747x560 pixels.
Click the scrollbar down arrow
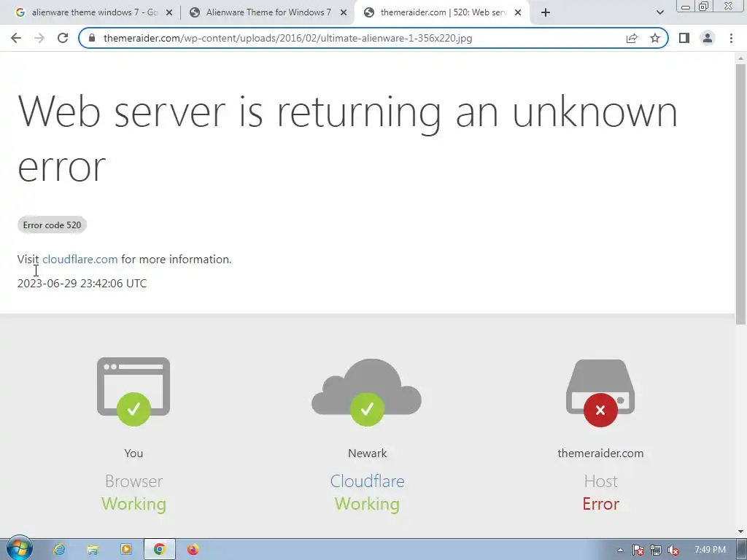click(x=741, y=532)
